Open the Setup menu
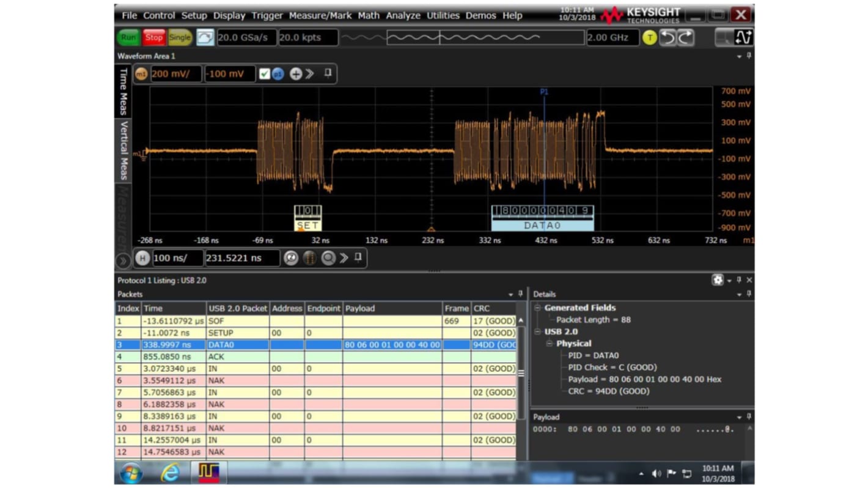 pos(194,15)
